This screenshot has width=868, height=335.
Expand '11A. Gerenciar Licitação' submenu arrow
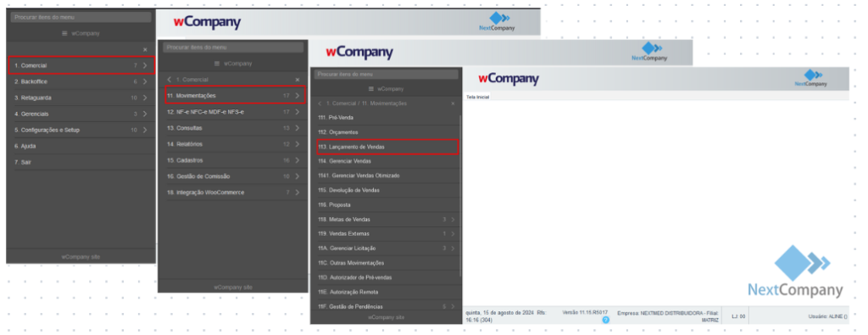point(453,248)
